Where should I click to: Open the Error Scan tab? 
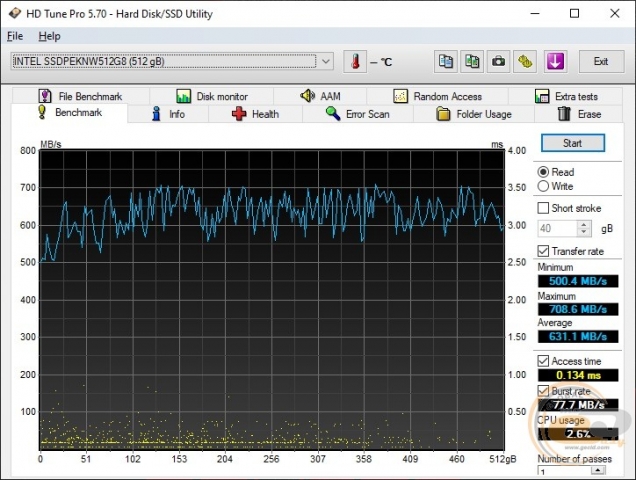[x=358, y=114]
